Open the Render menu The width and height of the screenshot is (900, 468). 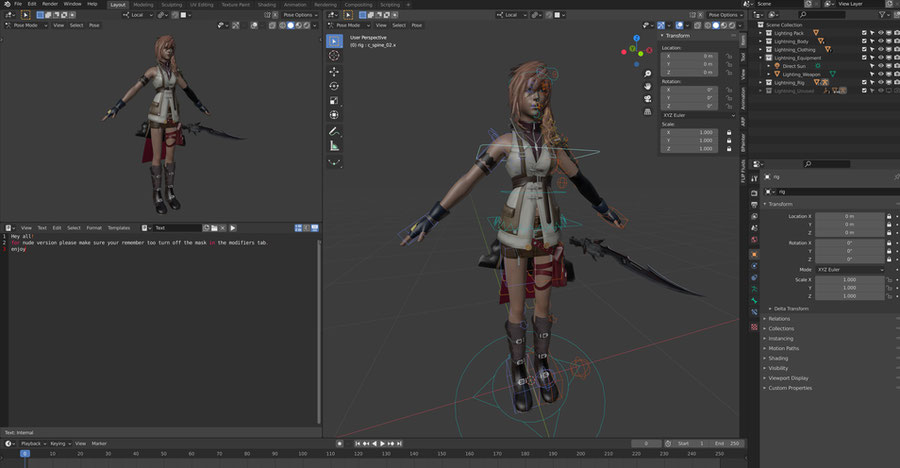50,4
